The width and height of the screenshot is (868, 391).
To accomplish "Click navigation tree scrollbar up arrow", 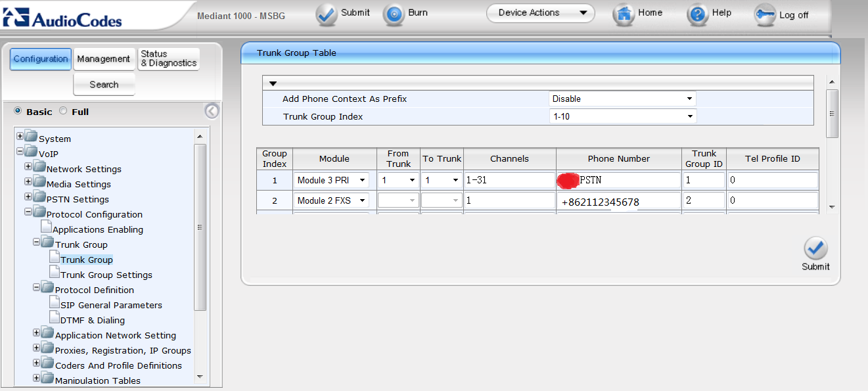I will (x=200, y=136).
